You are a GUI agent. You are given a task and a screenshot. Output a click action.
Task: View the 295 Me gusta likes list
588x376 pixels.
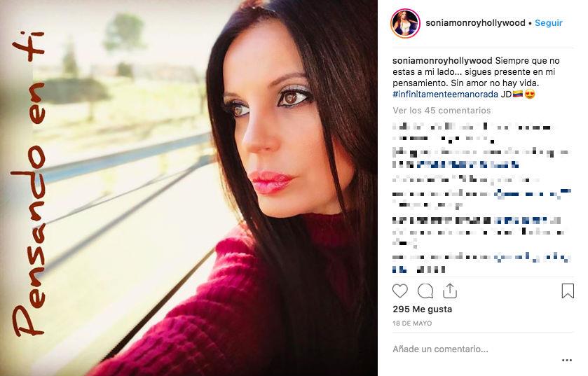click(422, 309)
